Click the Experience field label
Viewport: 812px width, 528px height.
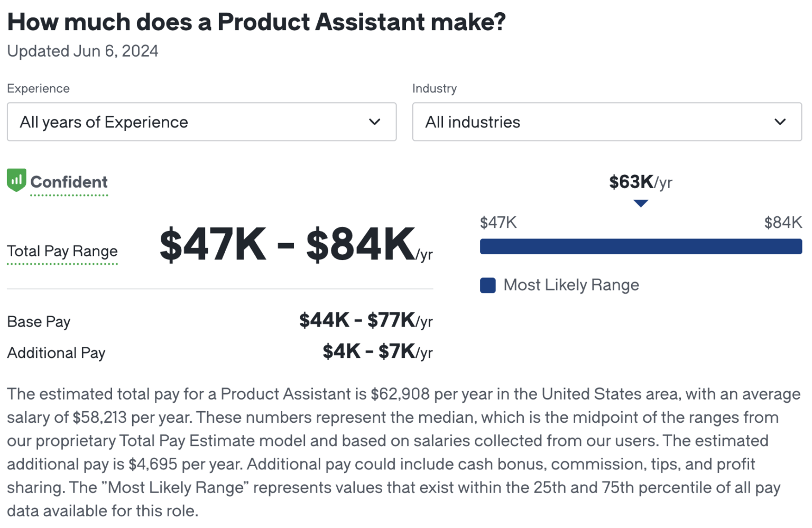[x=38, y=88]
